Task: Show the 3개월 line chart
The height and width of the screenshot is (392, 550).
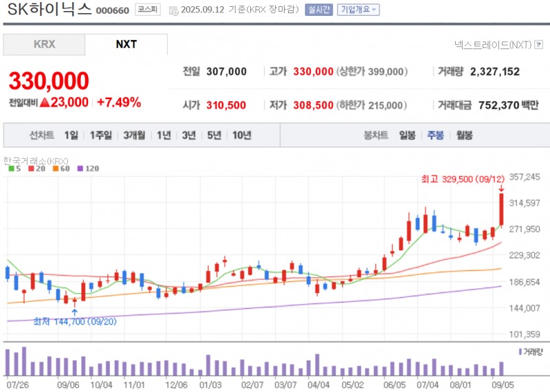Action: tap(134, 135)
